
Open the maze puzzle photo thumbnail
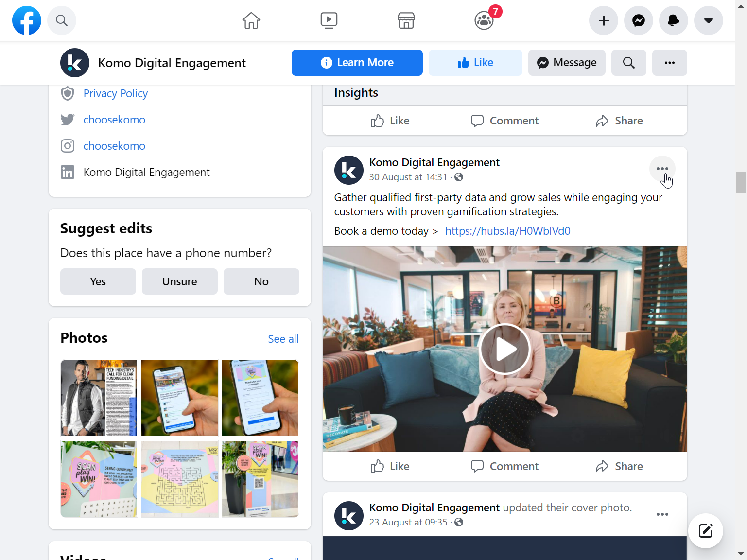click(180, 479)
